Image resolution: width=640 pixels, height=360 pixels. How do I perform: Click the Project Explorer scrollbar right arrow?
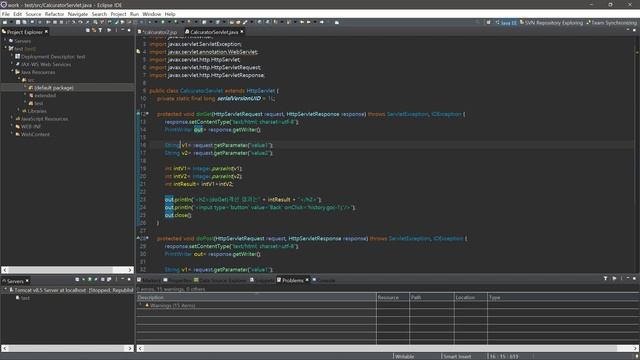pos(130,270)
